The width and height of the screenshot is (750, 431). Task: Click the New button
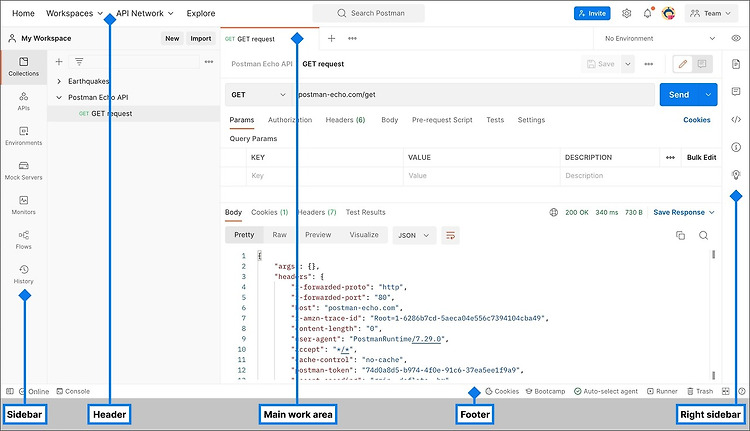pyautogui.click(x=172, y=38)
